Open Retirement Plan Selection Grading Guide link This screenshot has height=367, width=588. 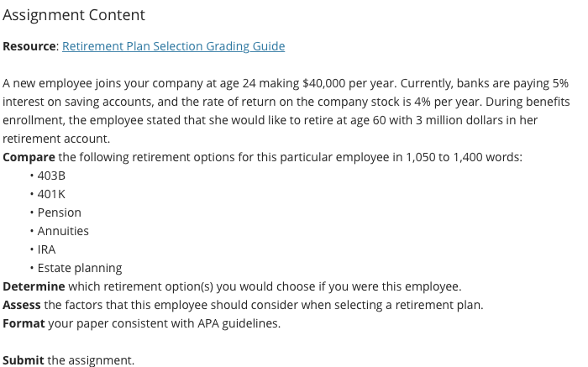[173, 46]
